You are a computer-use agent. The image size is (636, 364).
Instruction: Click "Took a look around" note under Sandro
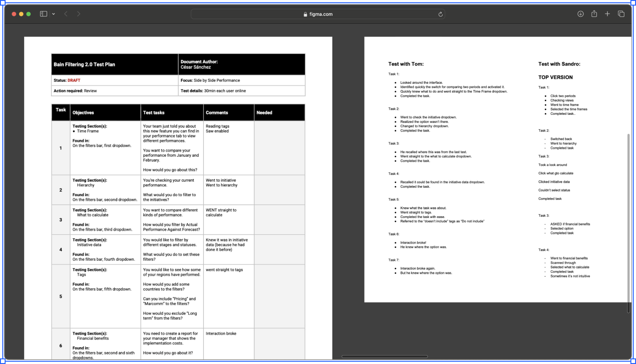pyautogui.click(x=553, y=165)
